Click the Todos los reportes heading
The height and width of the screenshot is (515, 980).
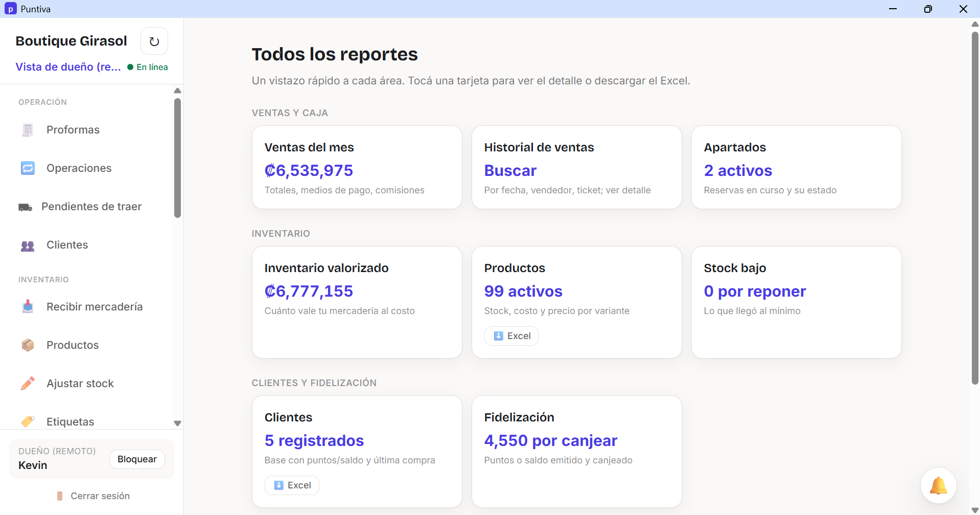click(335, 54)
